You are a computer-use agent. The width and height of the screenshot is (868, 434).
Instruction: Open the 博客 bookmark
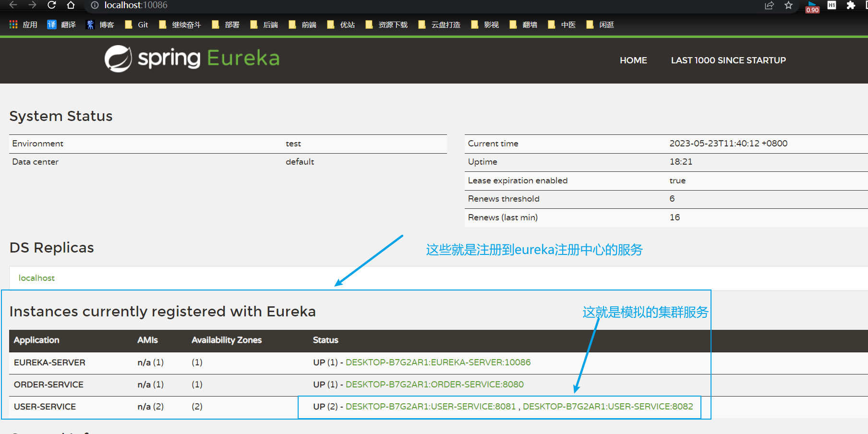pyautogui.click(x=100, y=24)
